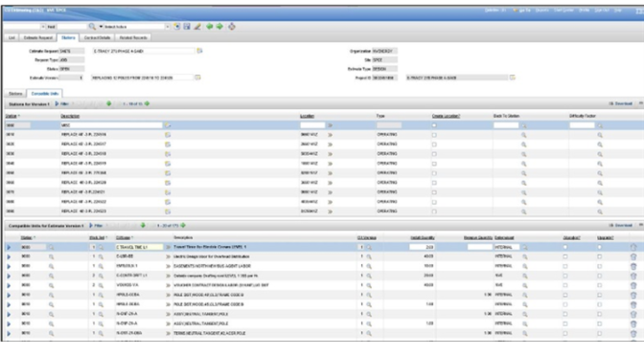
Task: Switch to the Related Records tab
Action: (133, 37)
